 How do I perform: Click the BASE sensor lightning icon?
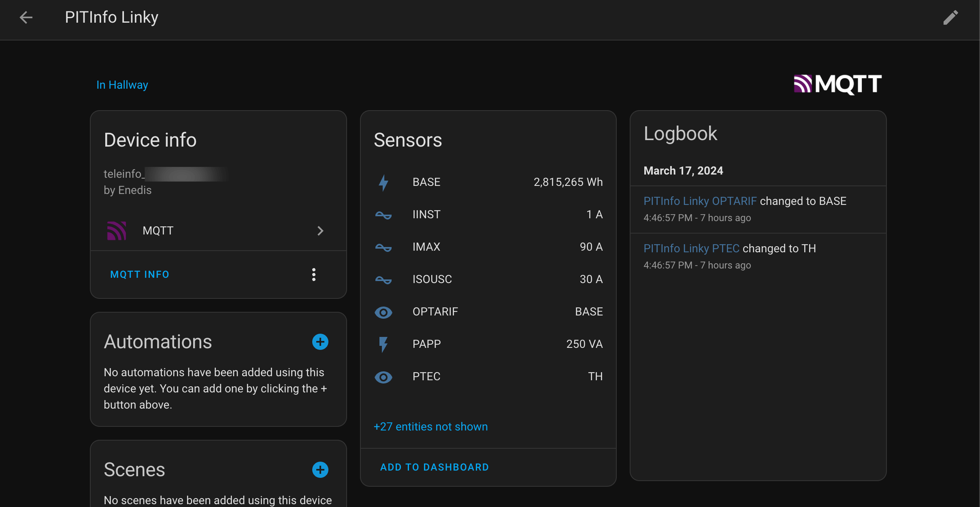383,182
